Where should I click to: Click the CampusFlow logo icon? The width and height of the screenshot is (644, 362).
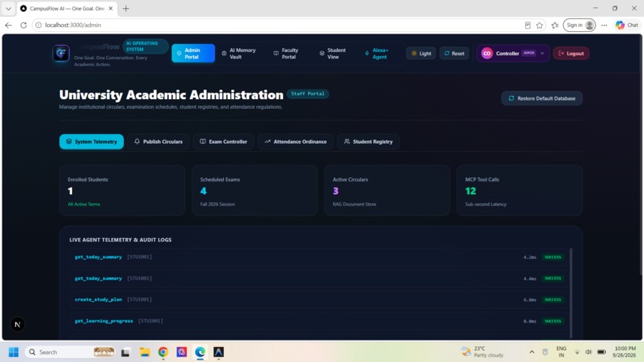(x=61, y=54)
